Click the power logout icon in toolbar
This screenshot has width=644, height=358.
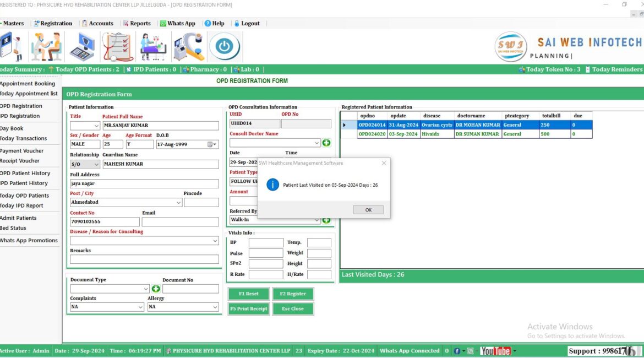pos(225,47)
